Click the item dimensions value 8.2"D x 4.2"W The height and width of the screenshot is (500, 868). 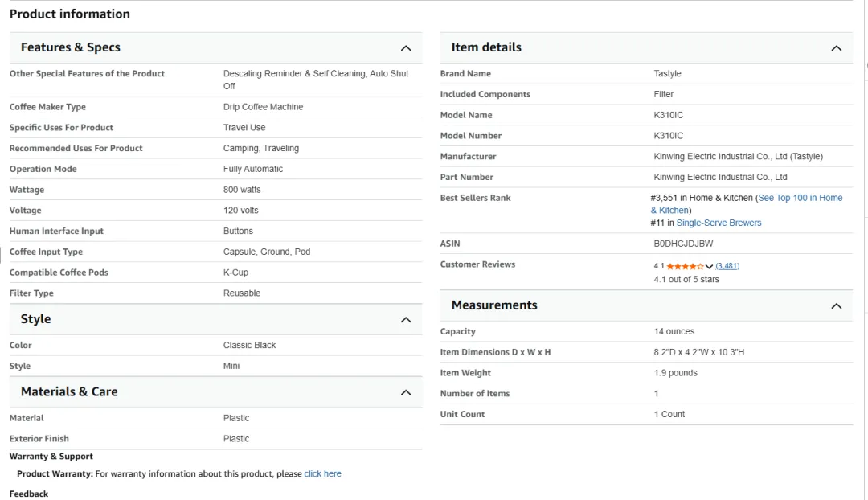pos(698,352)
